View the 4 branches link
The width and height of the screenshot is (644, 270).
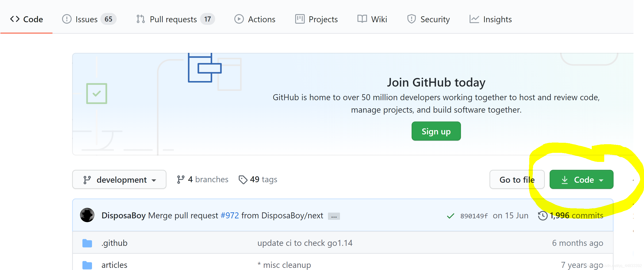202,179
